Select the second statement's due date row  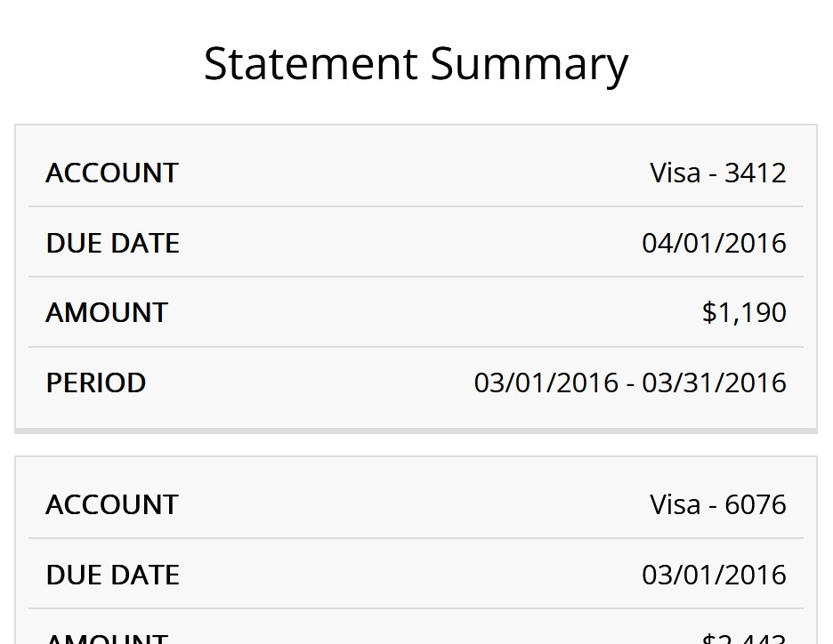tap(416, 575)
